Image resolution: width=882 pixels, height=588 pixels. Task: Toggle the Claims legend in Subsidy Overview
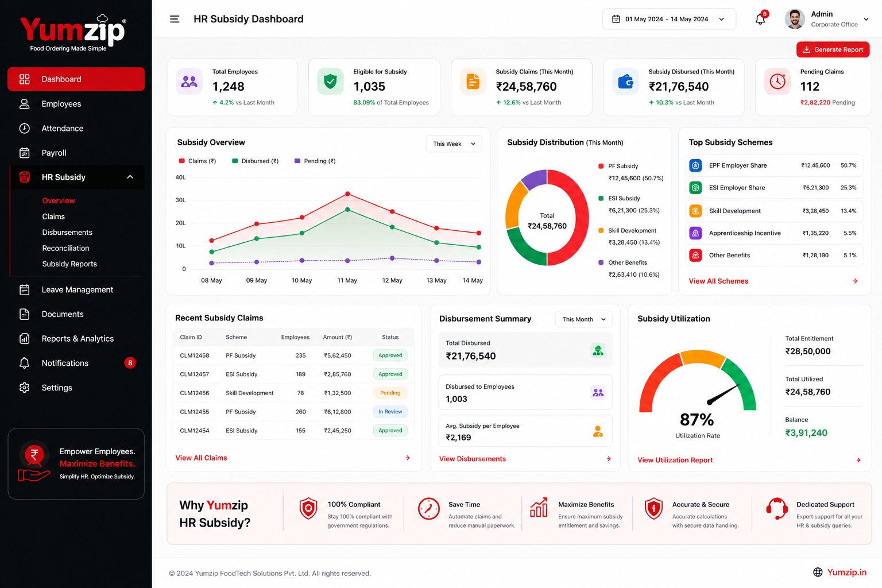coord(198,161)
